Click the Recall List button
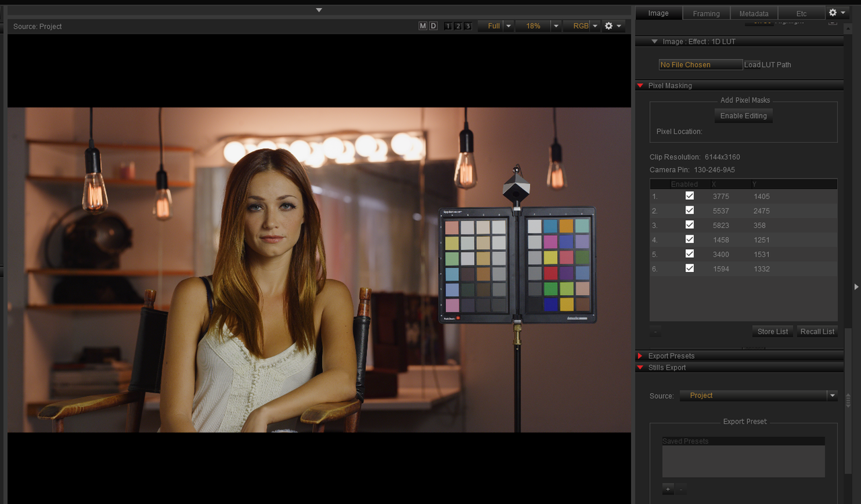861x504 pixels. (817, 331)
